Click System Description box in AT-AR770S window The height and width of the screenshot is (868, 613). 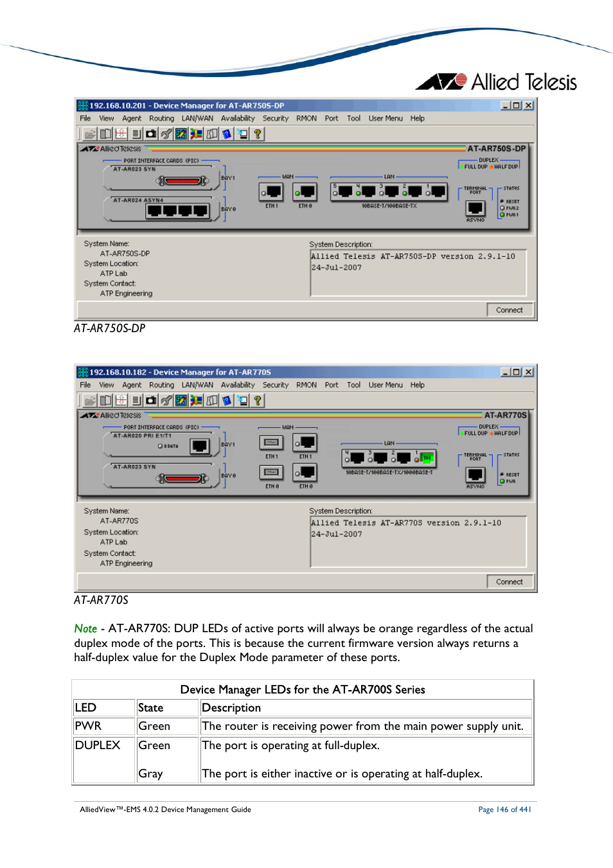coord(418,541)
